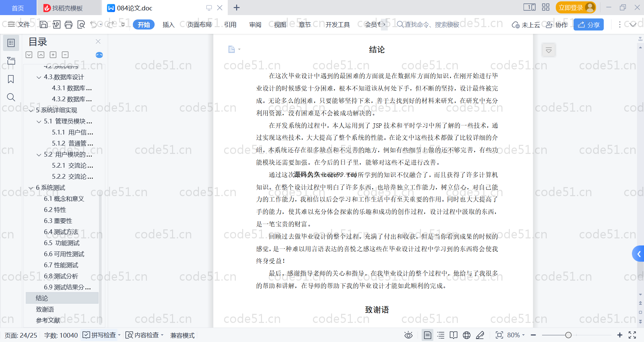Screen dimensions: 644x342
Task: Click the Redo arrow icon
Action: point(111,24)
